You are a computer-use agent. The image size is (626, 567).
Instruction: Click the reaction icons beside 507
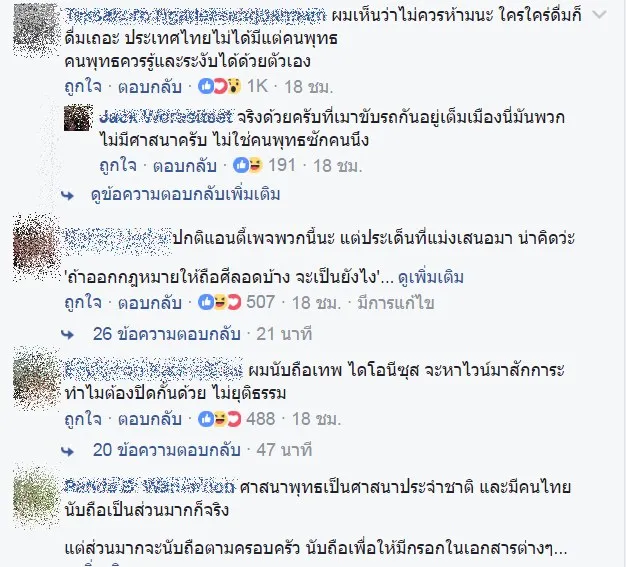[x=220, y=302]
